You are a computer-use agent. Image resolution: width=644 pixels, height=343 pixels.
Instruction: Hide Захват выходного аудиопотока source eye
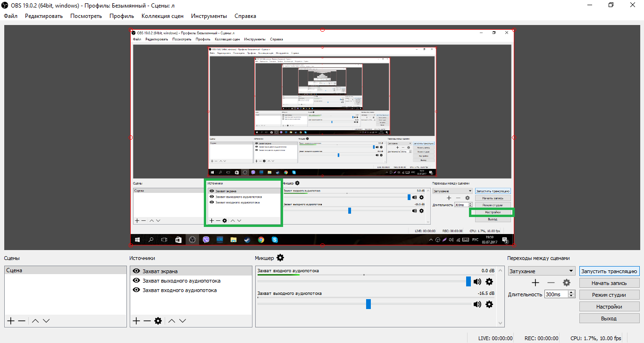[x=136, y=281]
